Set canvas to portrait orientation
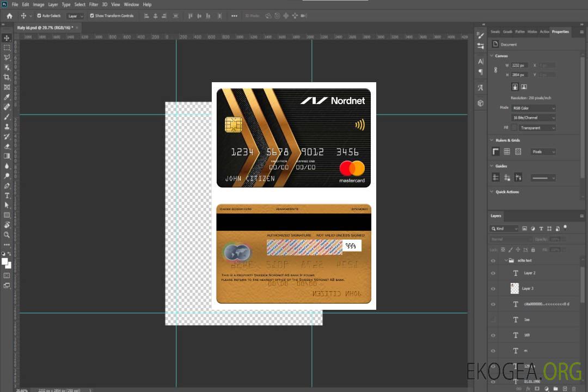The height and width of the screenshot is (392, 588). pyautogui.click(x=515, y=87)
